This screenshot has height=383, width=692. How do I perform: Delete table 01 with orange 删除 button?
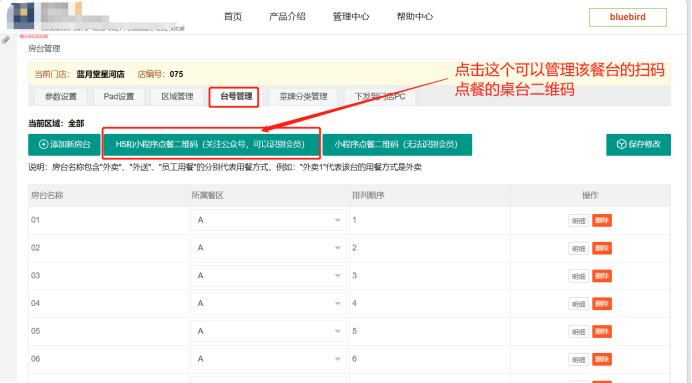[x=602, y=221]
